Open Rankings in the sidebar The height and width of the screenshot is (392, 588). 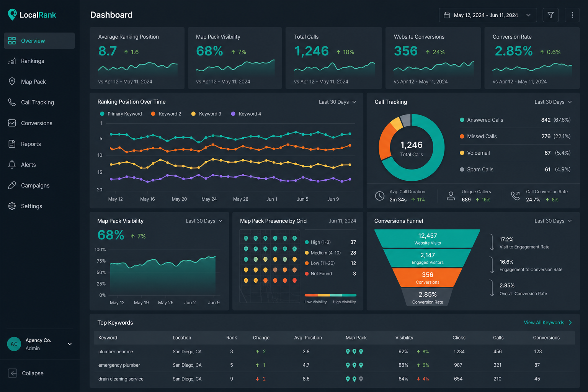click(39, 61)
